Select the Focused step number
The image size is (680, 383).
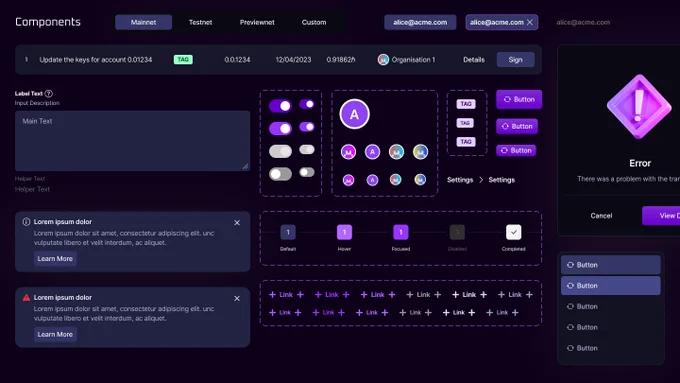[x=401, y=232]
